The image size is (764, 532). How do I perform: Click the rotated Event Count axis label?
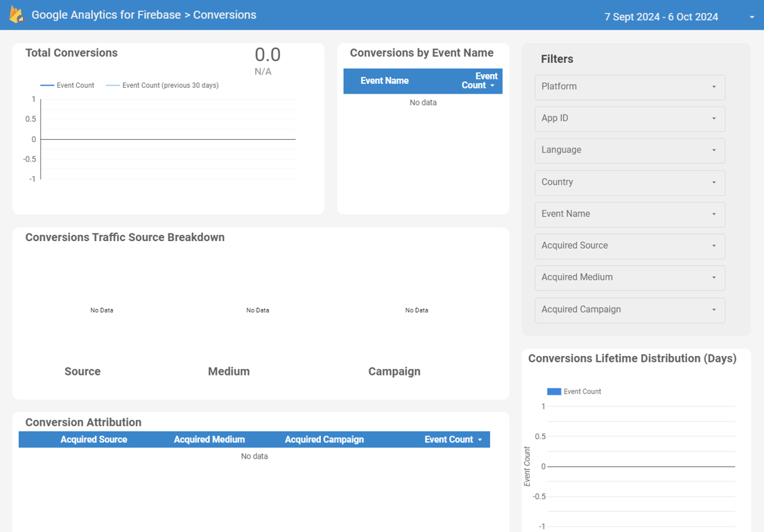[527, 466]
